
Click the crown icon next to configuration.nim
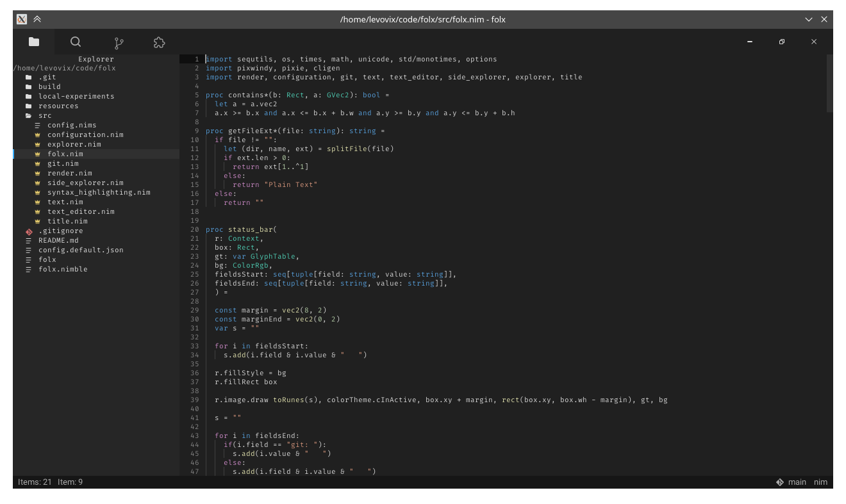pyautogui.click(x=38, y=135)
